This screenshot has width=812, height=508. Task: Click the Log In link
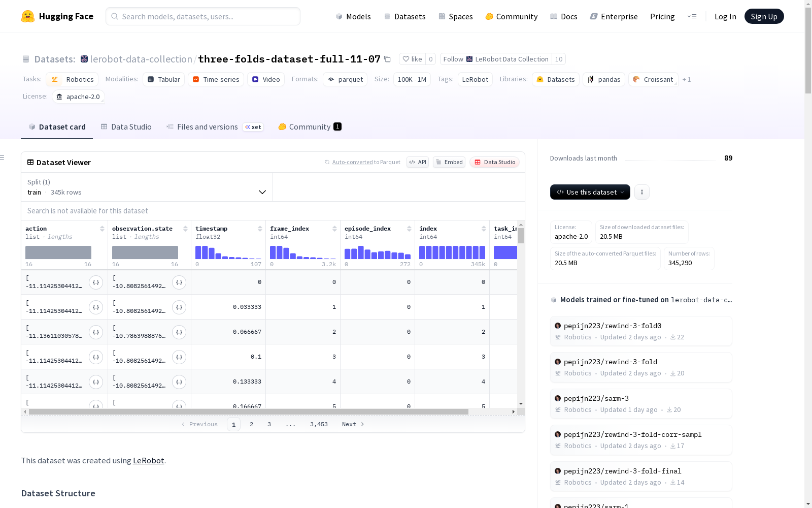click(x=725, y=16)
